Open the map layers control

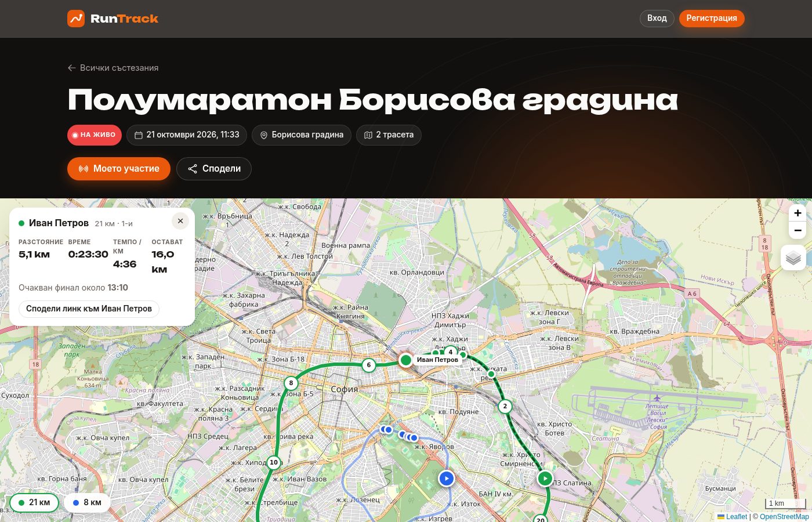pos(793,258)
